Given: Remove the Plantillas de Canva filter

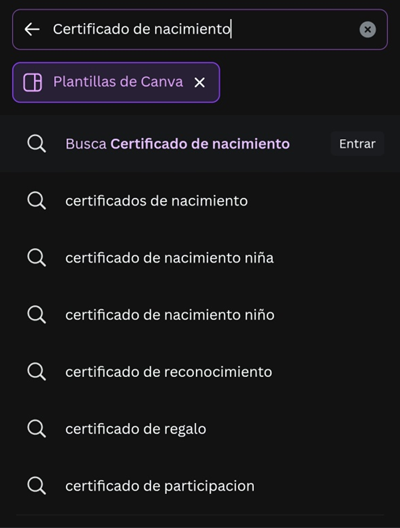Looking at the screenshot, I should coord(199,82).
